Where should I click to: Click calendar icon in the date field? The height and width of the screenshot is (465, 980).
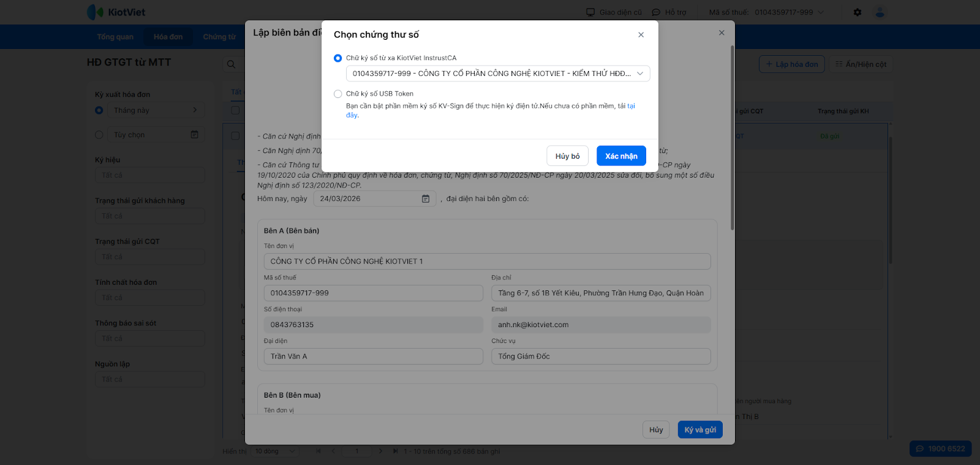pyautogui.click(x=426, y=198)
